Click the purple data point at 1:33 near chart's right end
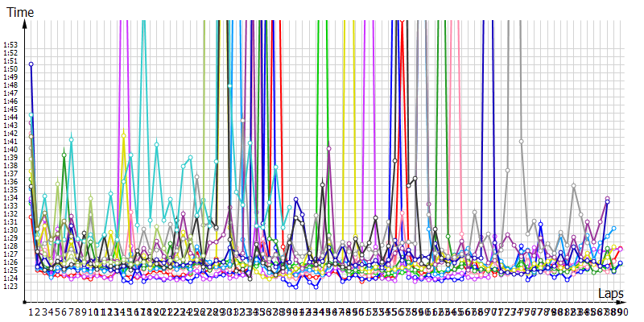Image resolution: width=644 pixels, height=322 pixels. pyautogui.click(x=607, y=198)
